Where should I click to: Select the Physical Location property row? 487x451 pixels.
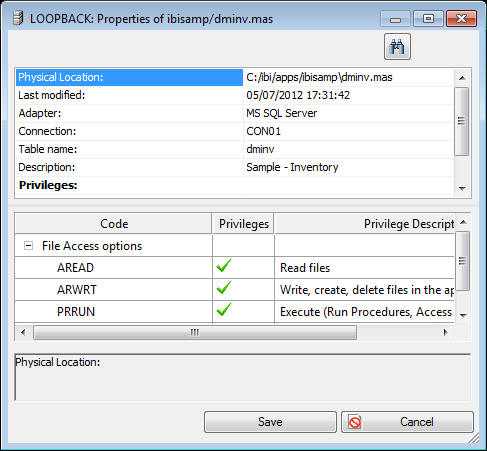point(235,77)
